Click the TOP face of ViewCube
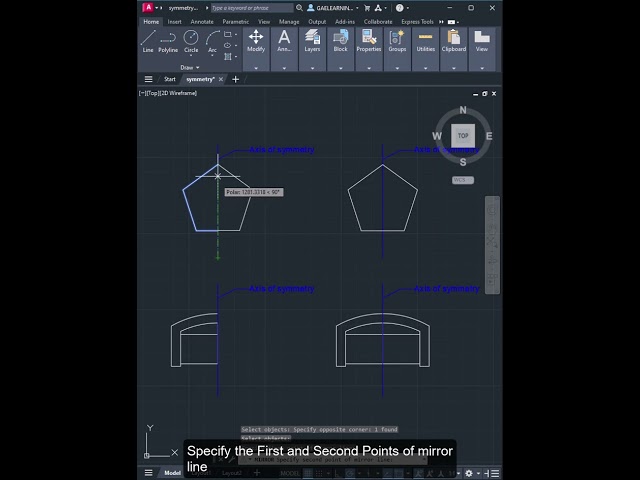 click(463, 136)
